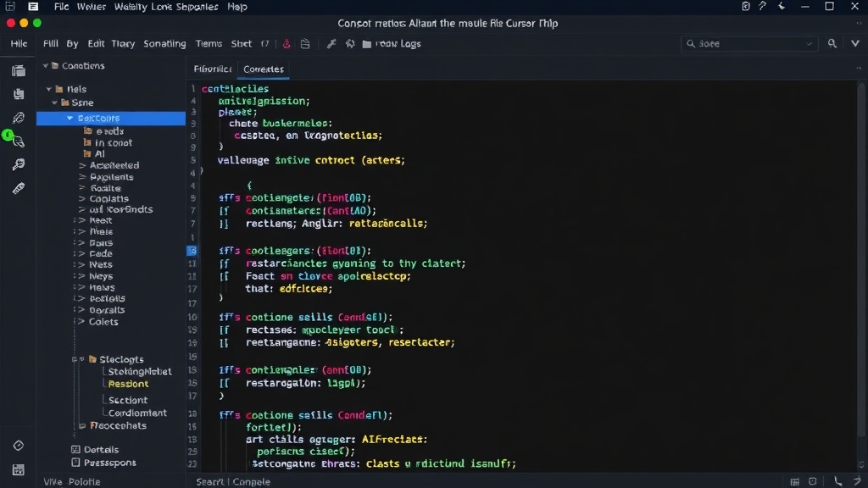The image size is (868, 488).
Task: Select the highlighted blue tree folder
Action: click(x=111, y=118)
